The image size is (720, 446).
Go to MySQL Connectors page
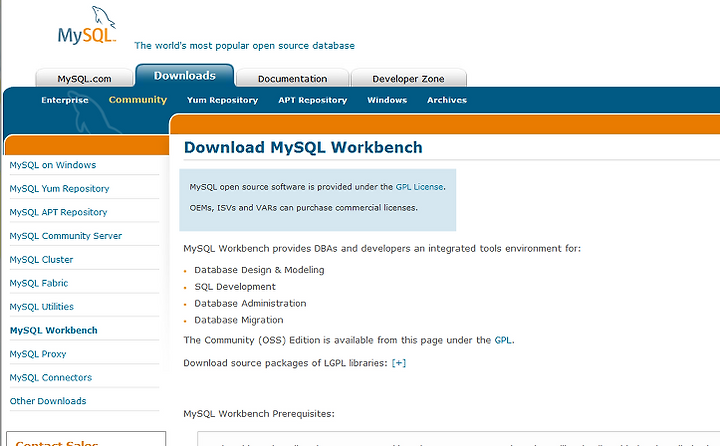(x=51, y=377)
